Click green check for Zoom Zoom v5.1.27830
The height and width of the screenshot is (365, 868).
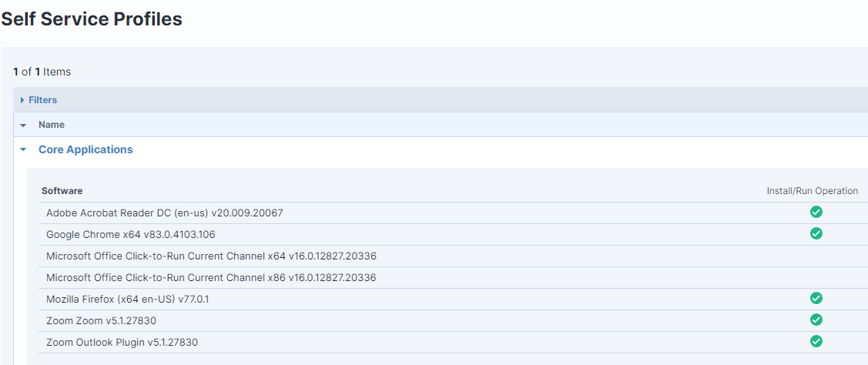816,320
